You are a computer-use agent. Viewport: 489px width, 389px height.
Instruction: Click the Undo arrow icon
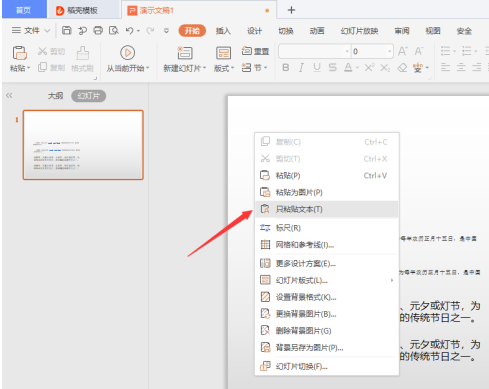[x=130, y=31]
